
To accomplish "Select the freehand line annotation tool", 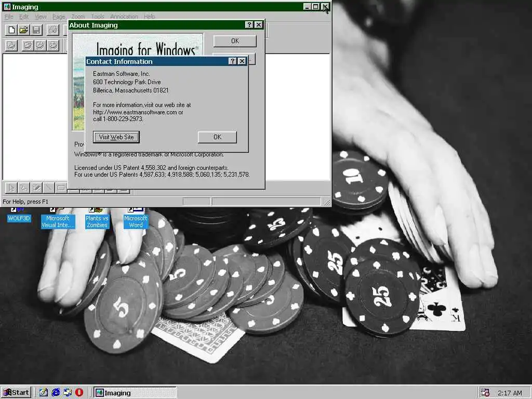I will (24, 188).
